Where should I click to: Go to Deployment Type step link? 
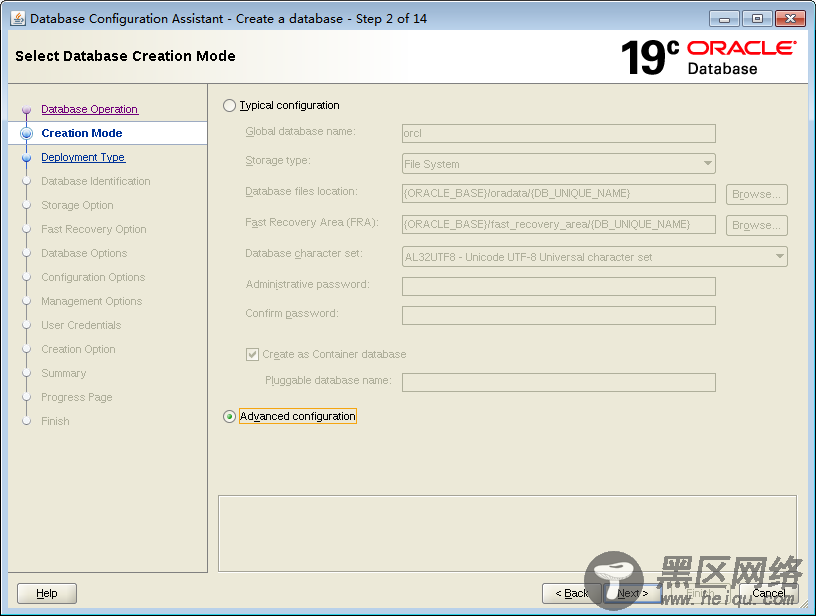pyautogui.click(x=83, y=157)
